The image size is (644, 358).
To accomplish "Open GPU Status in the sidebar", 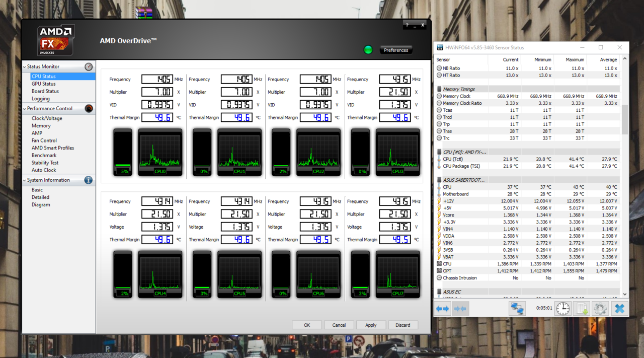I will (x=43, y=84).
